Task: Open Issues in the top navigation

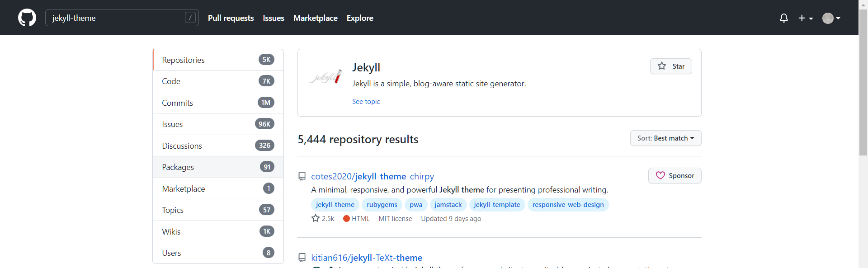Action: [274, 18]
